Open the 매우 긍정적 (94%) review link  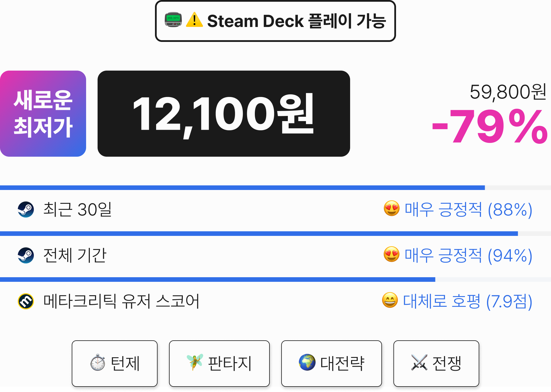(468, 256)
